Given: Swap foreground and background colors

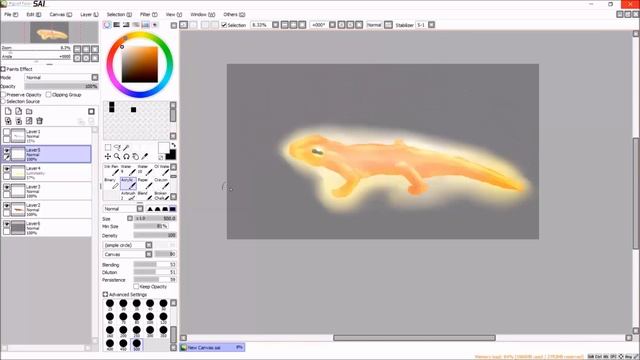Looking at the screenshot, I should [173, 145].
